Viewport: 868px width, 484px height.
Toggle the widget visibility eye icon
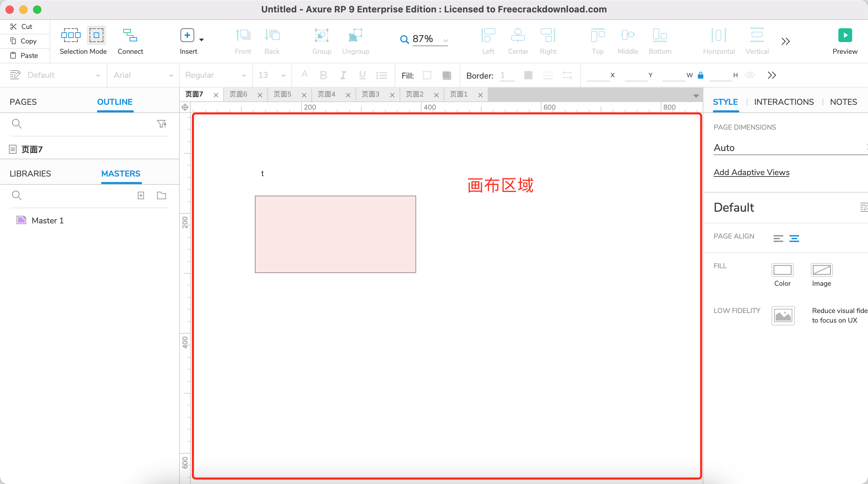coord(750,75)
